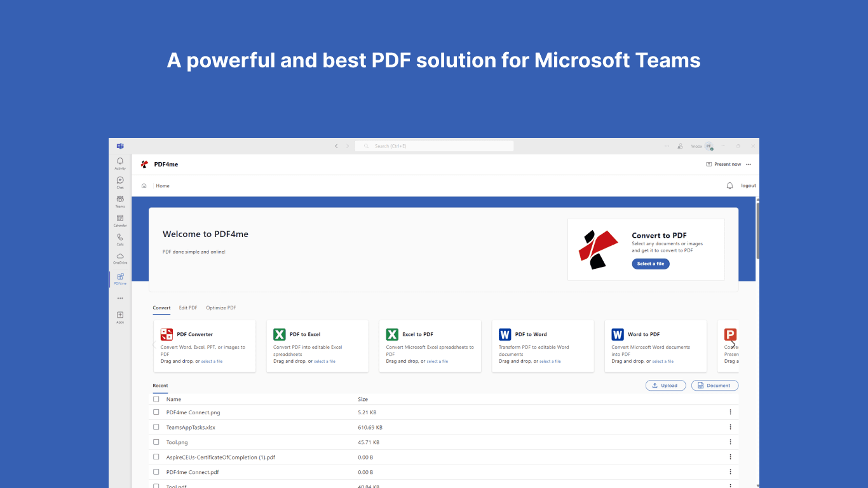
Task: Click the logout link
Action: click(749, 186)
